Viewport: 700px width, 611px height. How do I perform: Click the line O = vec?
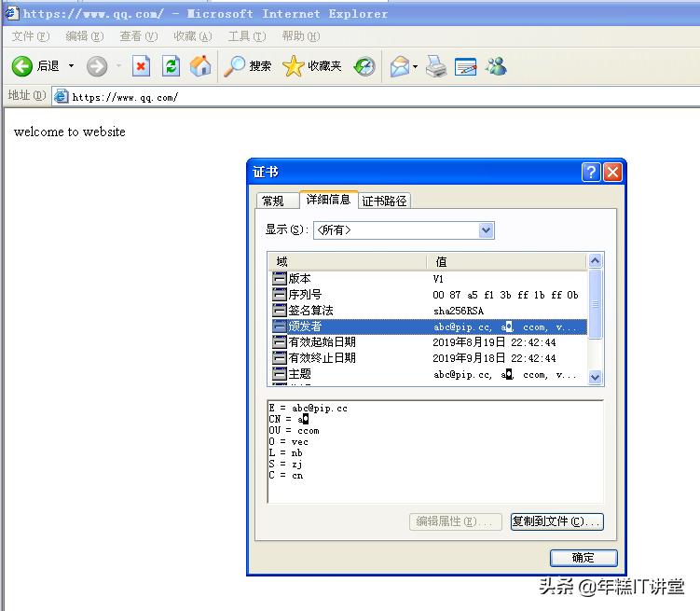288,442
